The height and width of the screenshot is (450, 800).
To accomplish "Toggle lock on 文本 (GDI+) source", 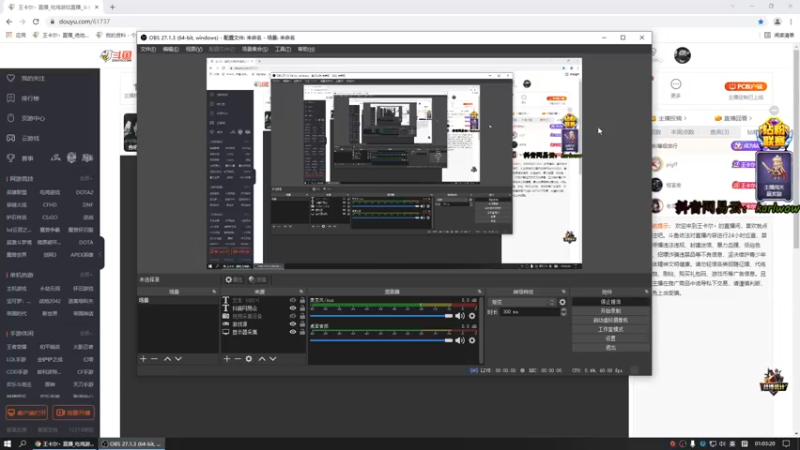I will tap(302, 301).
